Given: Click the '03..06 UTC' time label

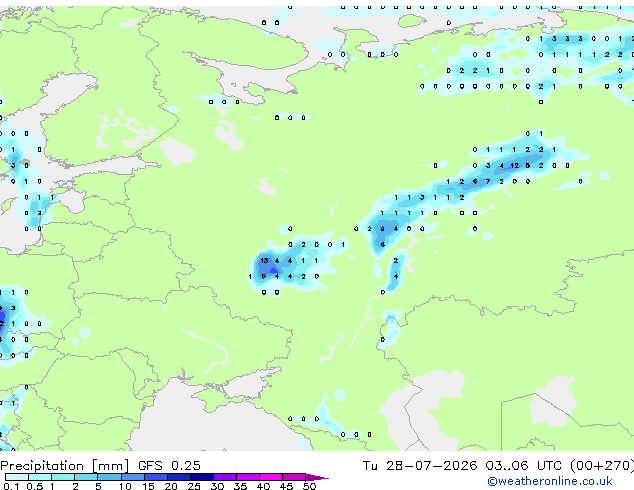Looking at the screenshot, I should click(x=524, y=465).
